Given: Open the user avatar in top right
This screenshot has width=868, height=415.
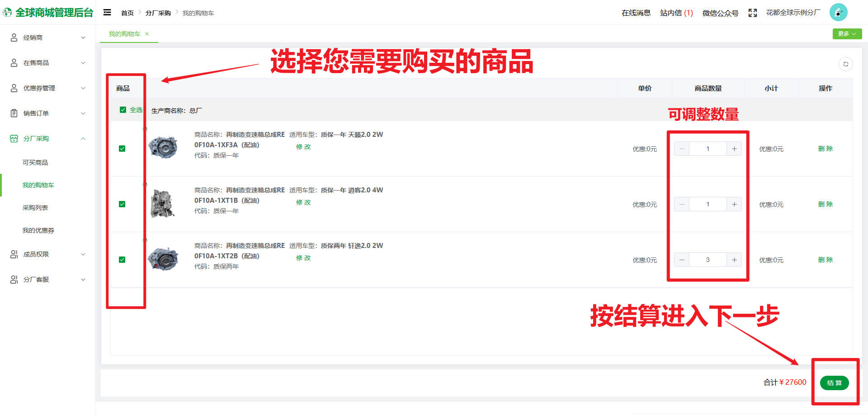Looking at the screenshot, I should [838, 13].
